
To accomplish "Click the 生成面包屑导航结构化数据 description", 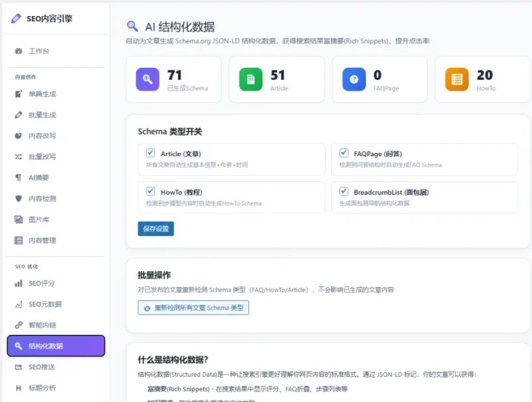I will pyautogui.click(x=374, y=203).
